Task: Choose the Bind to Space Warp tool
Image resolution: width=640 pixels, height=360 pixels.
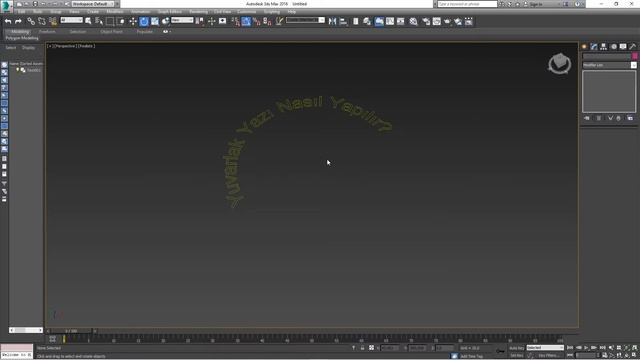Action: tap(53, 21)
